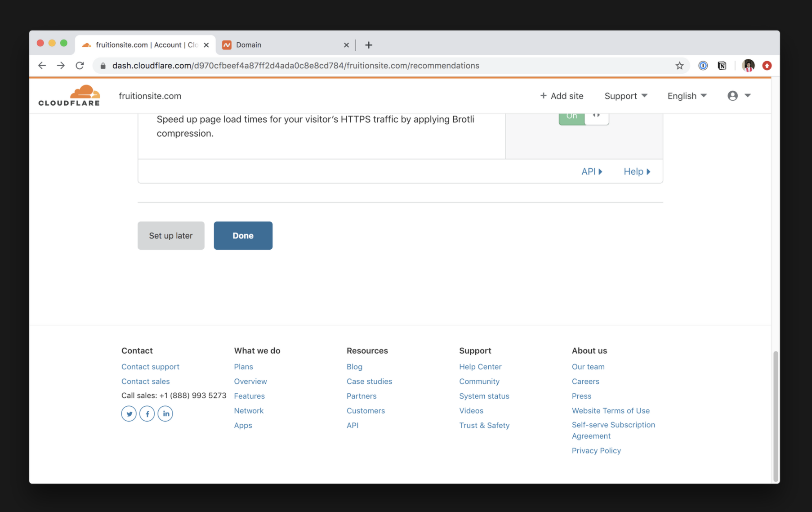
Task: Click the 1Password extension icon
Action: [703, 66]
